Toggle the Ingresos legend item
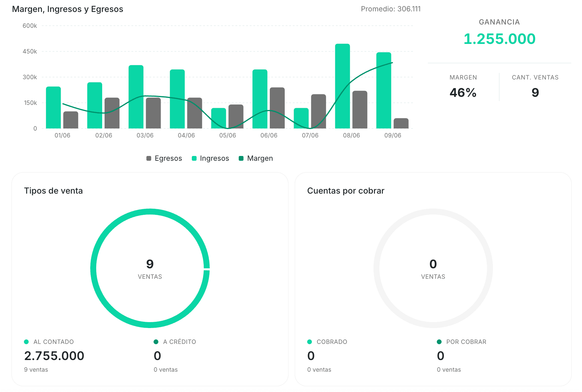This screenshot has height=392, width=582. (210, 158)
